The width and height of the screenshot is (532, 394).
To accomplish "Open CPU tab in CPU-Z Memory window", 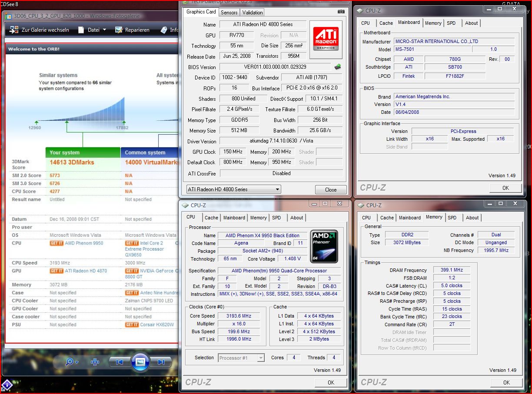I will [x=366, y=218].
